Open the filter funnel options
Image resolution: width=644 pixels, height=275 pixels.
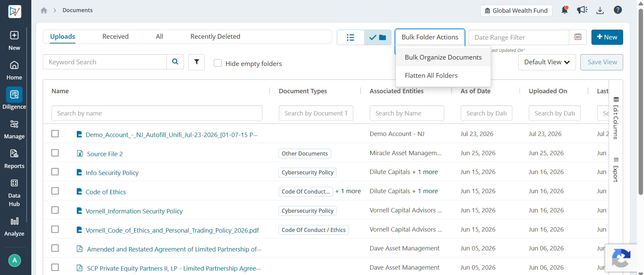(x=197, y=62)
